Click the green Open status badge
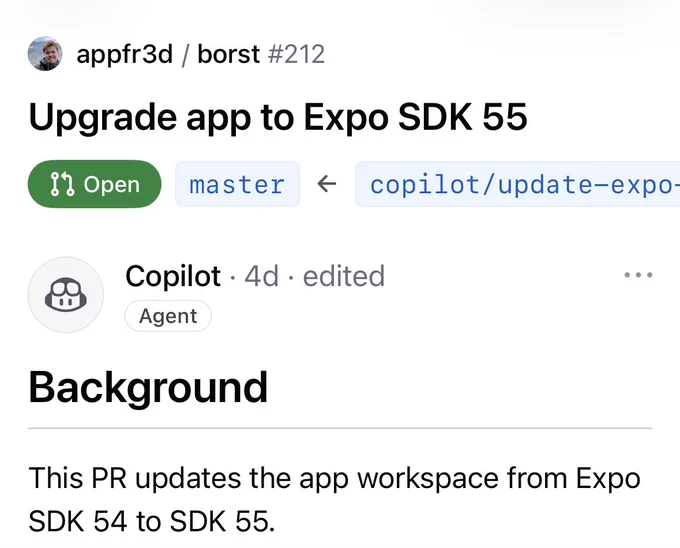This screenshot has height=548, width=680. point(95,184)
